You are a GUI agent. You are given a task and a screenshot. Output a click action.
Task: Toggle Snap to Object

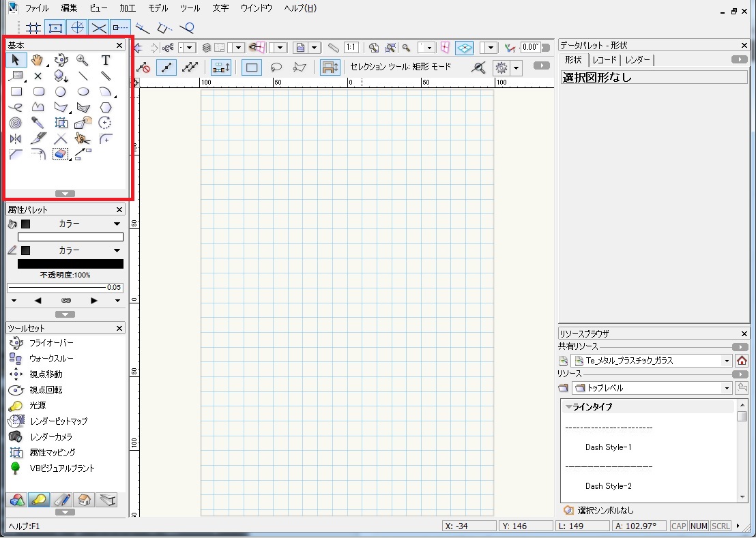[55, 28]
